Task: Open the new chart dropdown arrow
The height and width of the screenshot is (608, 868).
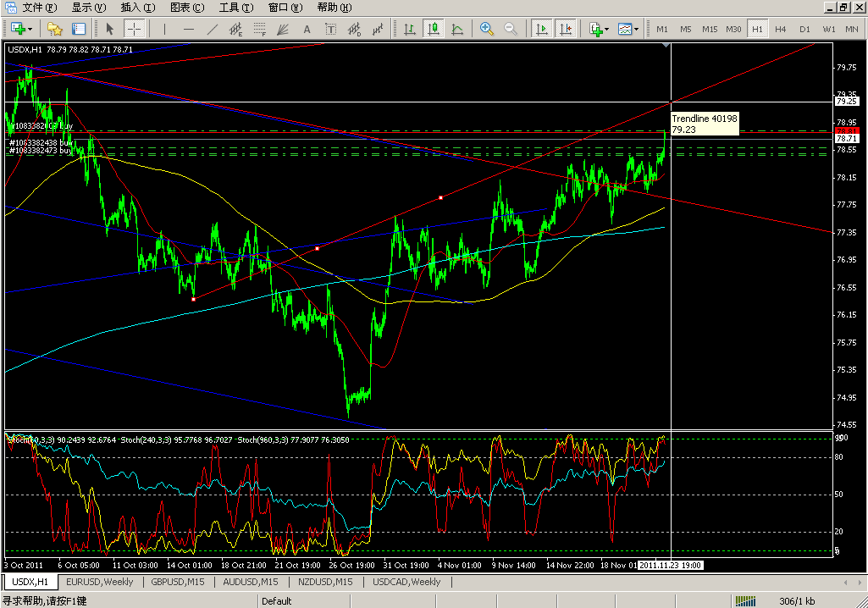Action: click(30, 29)
